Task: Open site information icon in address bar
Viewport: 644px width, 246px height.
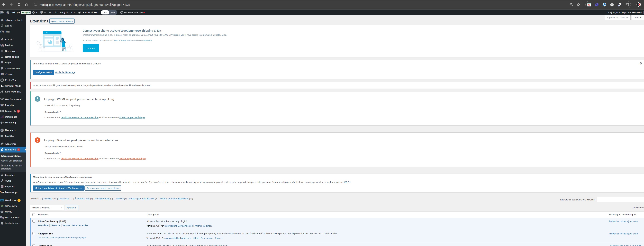Action: [35, 4]
